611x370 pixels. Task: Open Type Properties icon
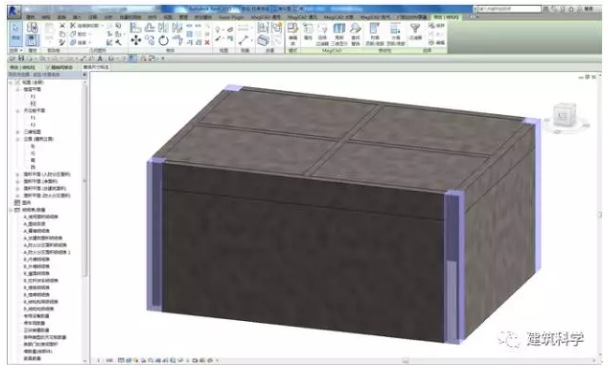[32, 27]
